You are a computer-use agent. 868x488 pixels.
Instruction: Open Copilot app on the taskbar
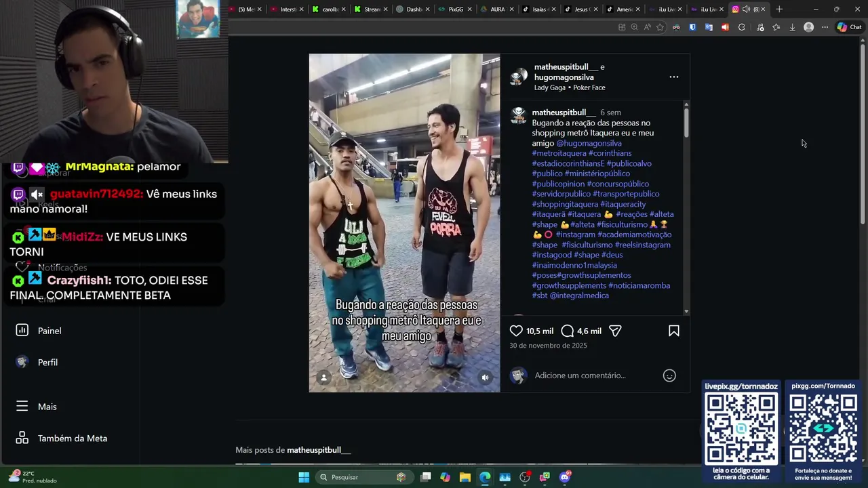[x=445, y=477]
